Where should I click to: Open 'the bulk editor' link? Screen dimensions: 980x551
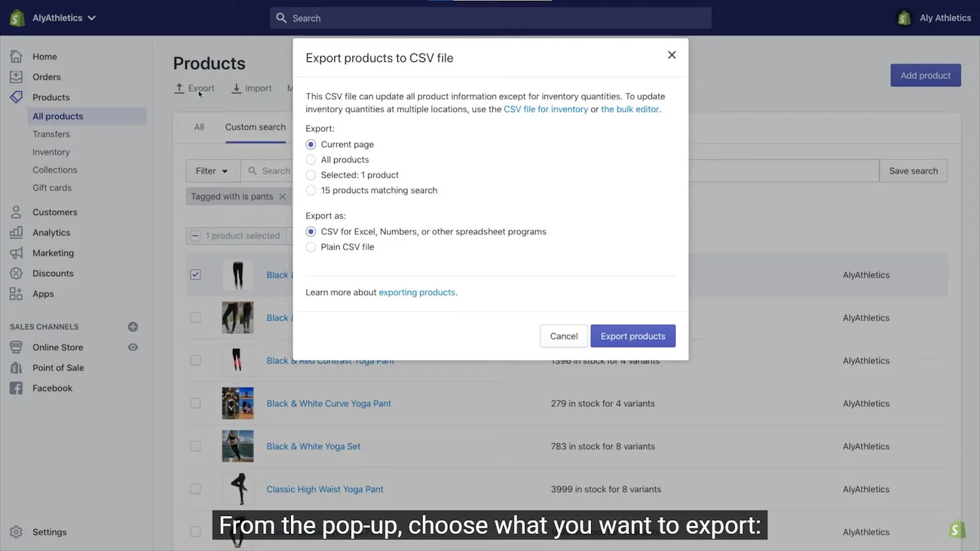tap(630, 109)
